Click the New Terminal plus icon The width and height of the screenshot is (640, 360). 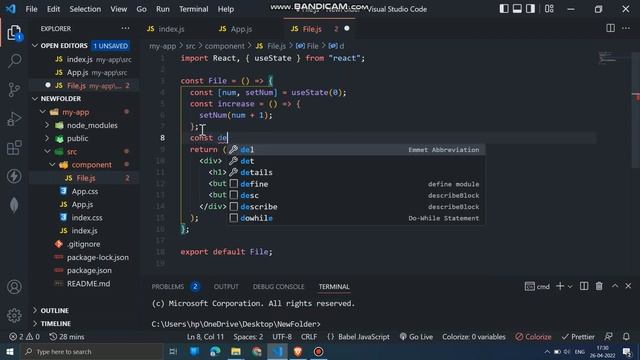(x=560, y=286)
